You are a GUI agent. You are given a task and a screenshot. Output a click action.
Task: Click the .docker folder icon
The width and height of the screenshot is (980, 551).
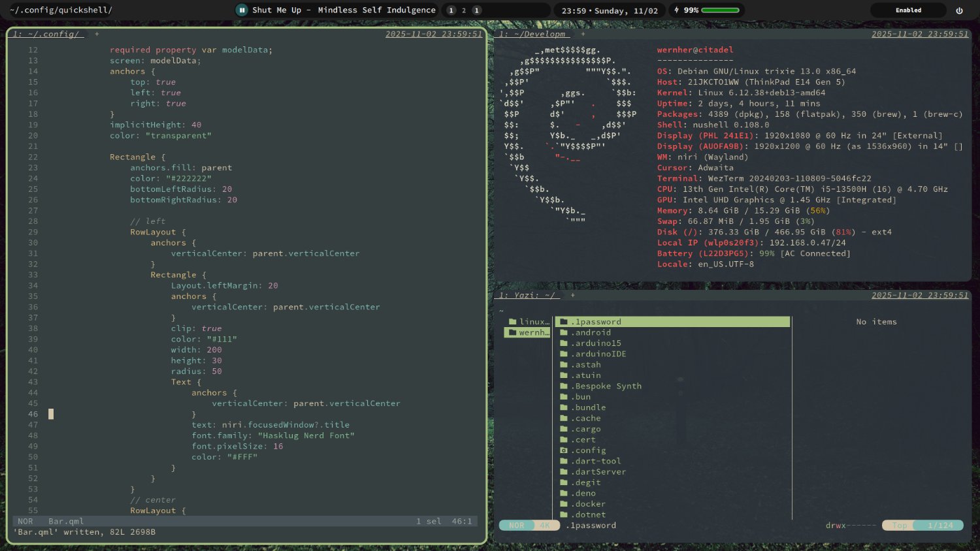click(x=564, y=504)
